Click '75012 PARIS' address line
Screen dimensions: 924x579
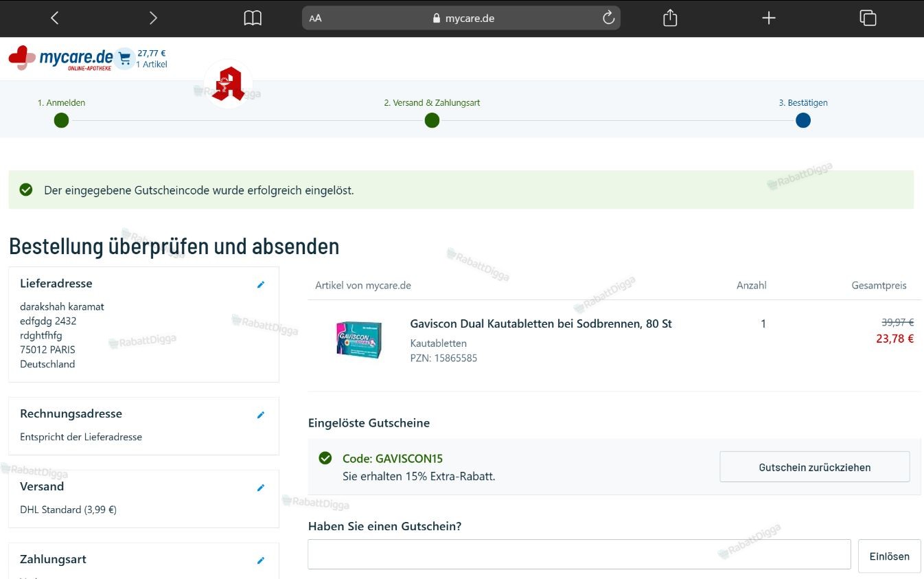pyautogui.click(x=47, y=350)
